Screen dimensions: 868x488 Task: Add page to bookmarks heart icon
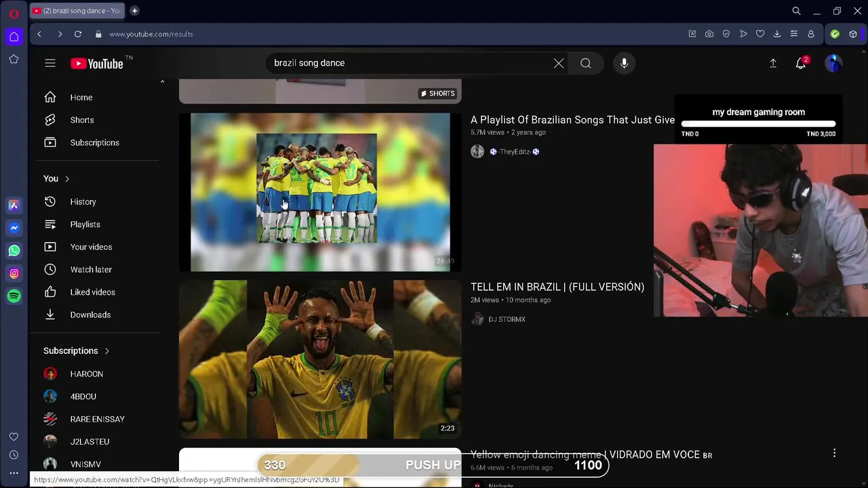760,34
